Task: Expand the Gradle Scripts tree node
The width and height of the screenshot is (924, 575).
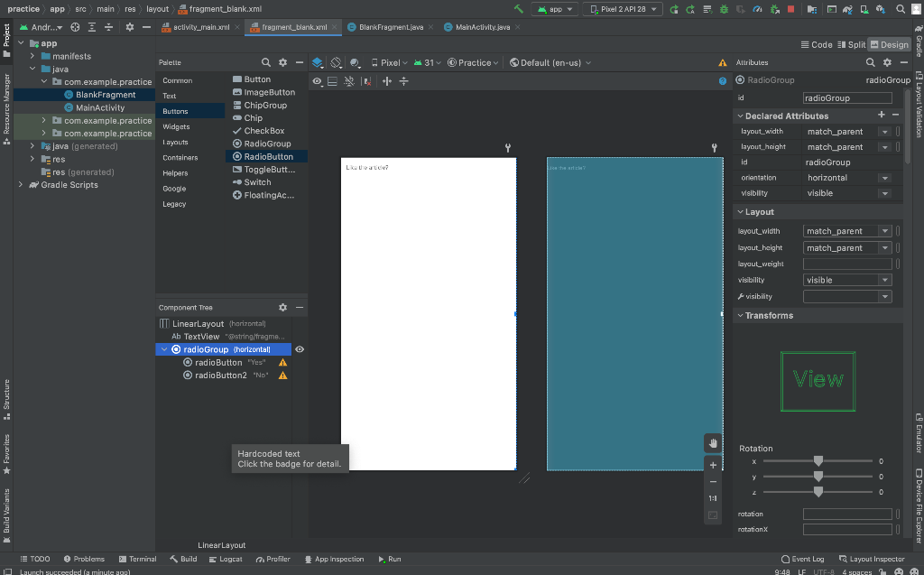Action: [x=21, y=184]
